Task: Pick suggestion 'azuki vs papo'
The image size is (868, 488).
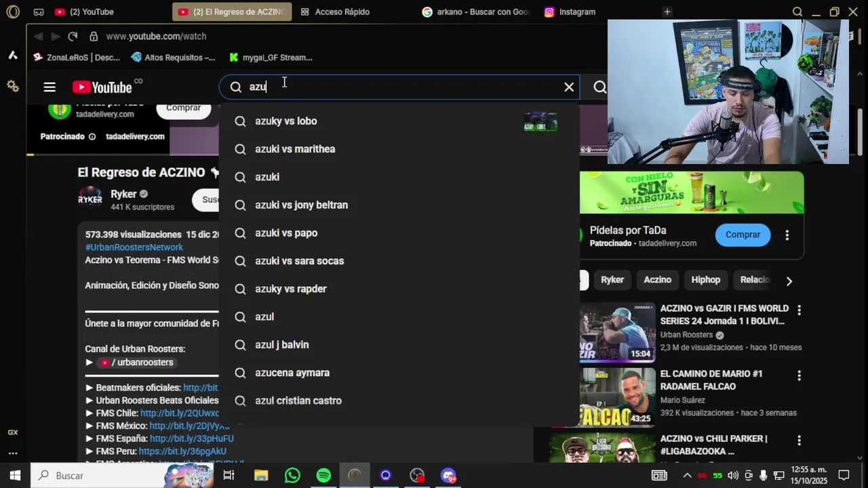Action: (x=399, y=233)
